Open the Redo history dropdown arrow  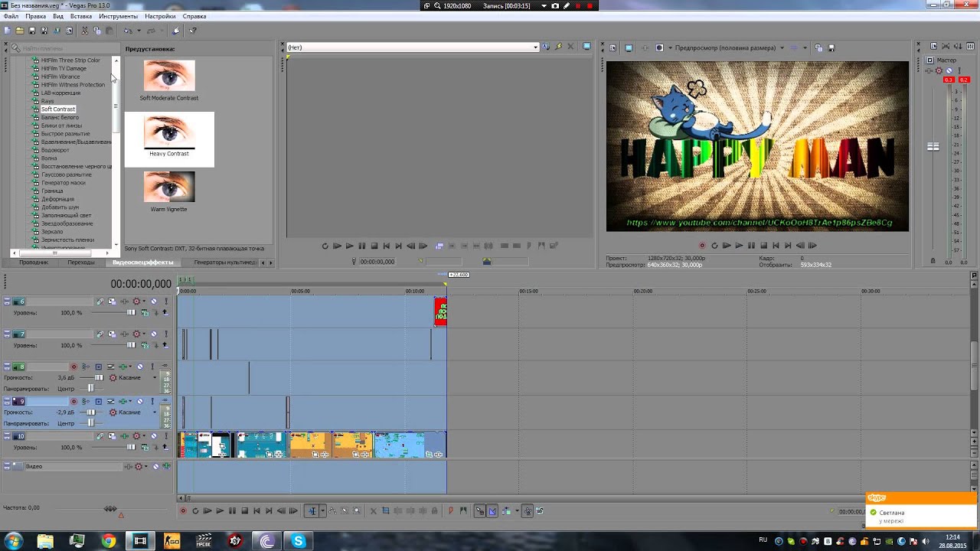click(162, 31)
